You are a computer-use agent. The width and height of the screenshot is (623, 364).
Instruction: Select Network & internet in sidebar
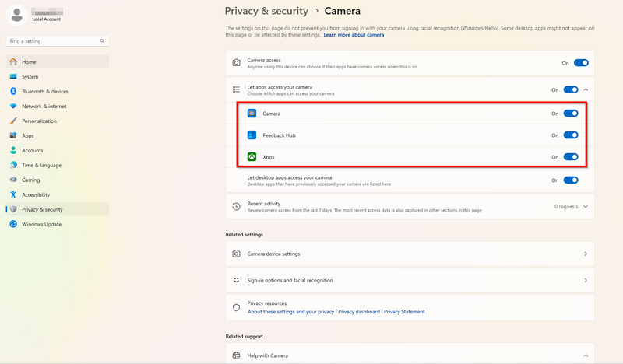58,106
